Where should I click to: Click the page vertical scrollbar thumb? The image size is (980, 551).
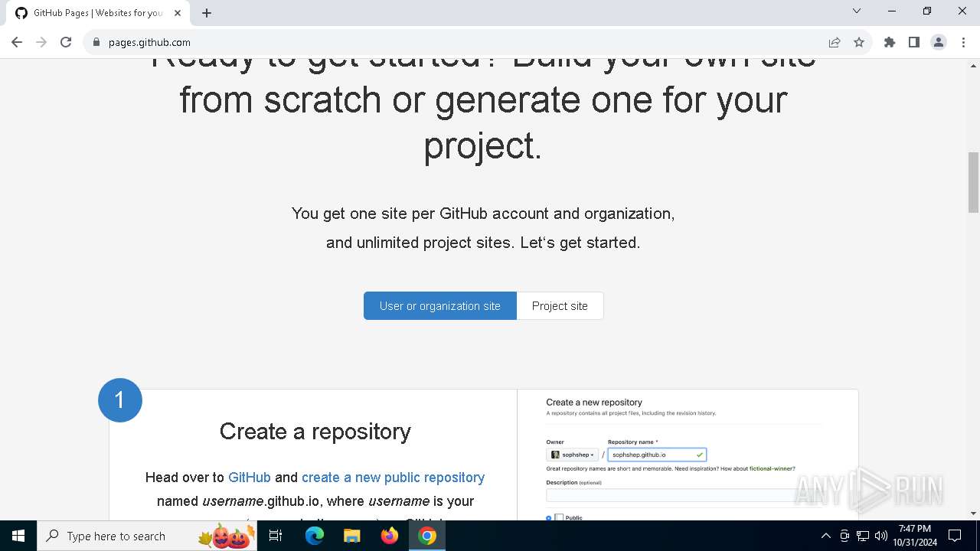pos(973,182)
